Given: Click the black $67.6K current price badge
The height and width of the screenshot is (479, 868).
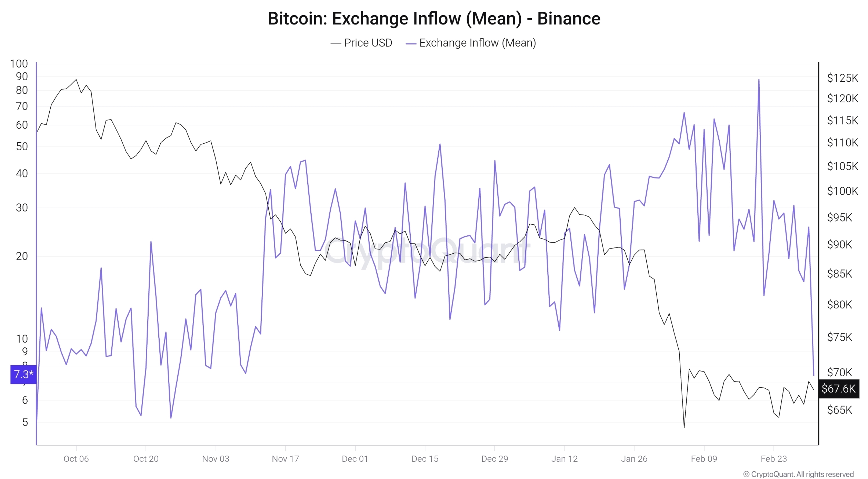Looking at the screenshot, I should (838, 389).
